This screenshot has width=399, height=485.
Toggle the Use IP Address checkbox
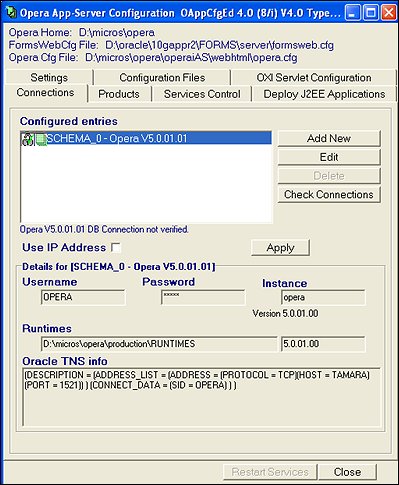pos(116,247)
